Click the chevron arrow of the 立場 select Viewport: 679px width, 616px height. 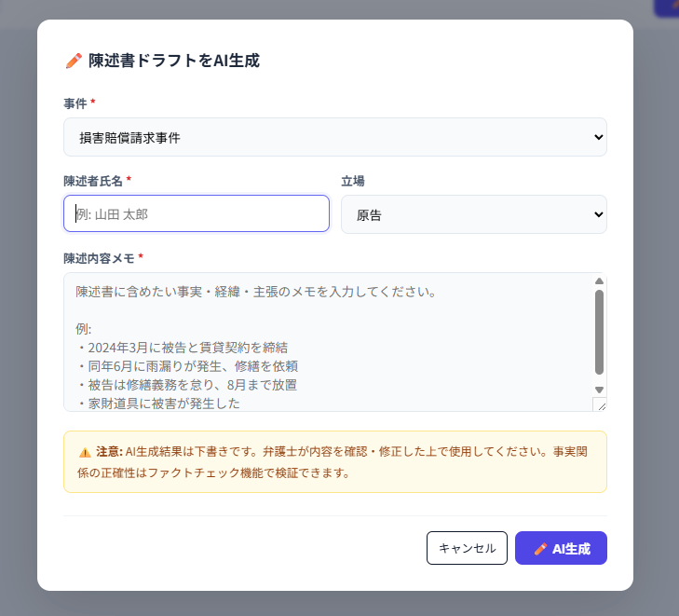(598, 214)
